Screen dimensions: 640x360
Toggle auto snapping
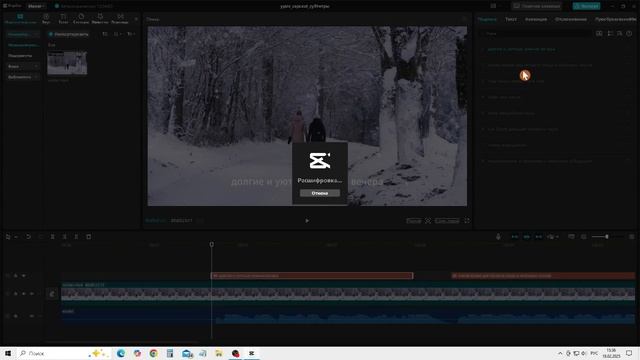point(527,237)
